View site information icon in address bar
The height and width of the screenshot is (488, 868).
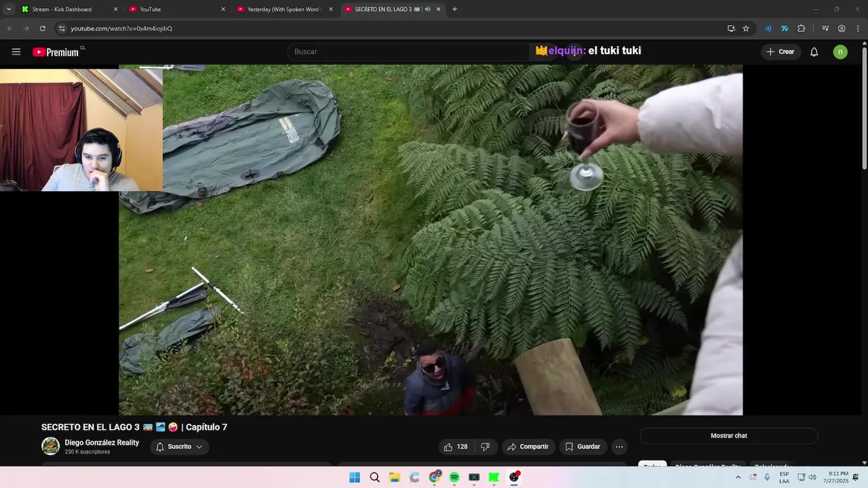[x=62, y=28]
